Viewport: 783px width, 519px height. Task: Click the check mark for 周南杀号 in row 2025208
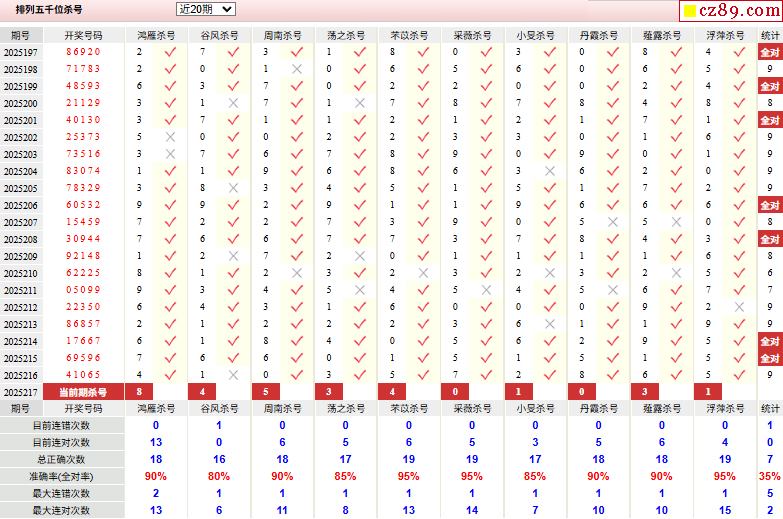(297, 239)
